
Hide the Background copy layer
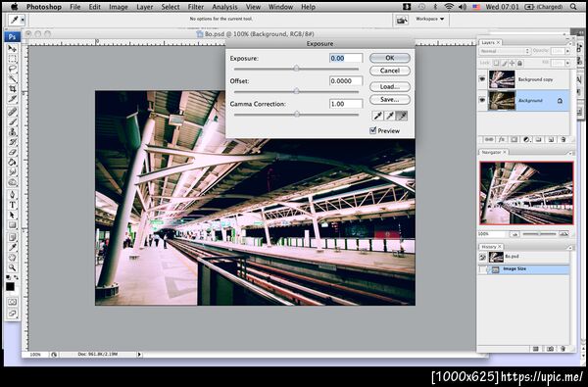482,79
